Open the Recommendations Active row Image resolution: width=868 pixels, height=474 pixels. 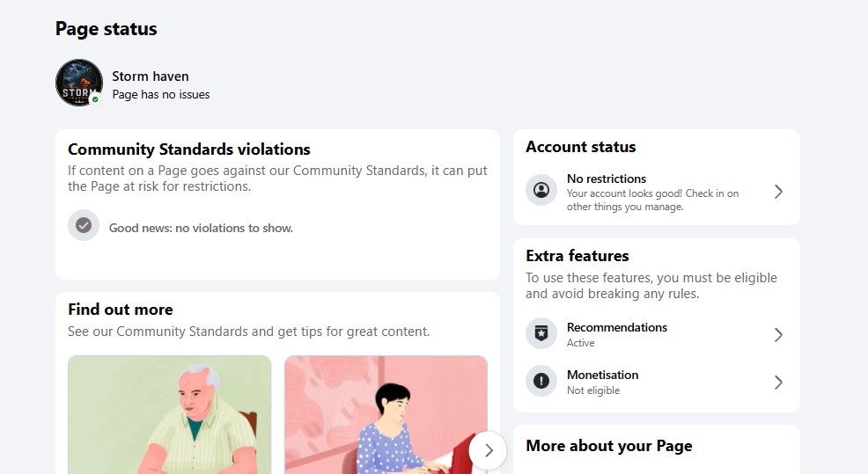(x=657, y=335)
